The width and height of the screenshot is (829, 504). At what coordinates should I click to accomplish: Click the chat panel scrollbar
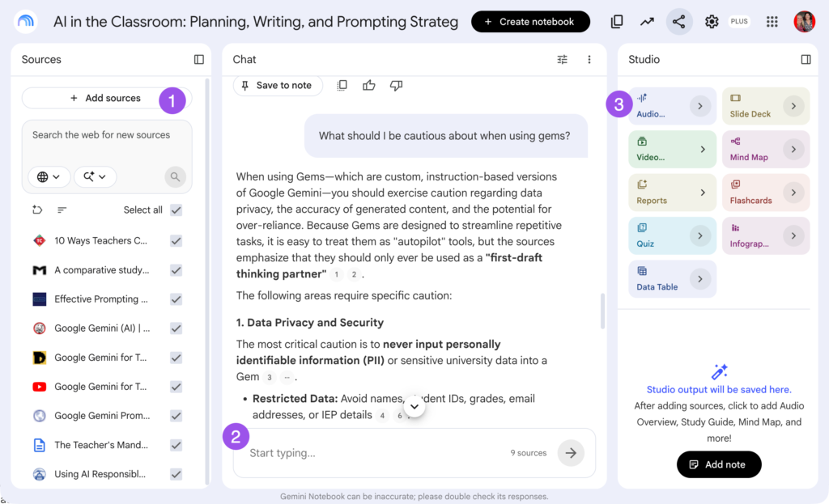[x=602, y=311]
